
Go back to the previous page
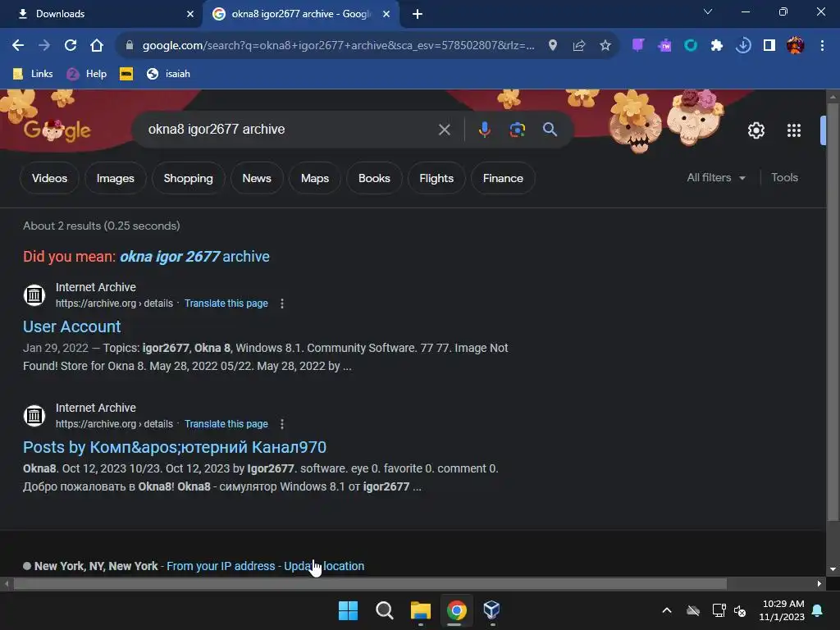tap(18, 46)
